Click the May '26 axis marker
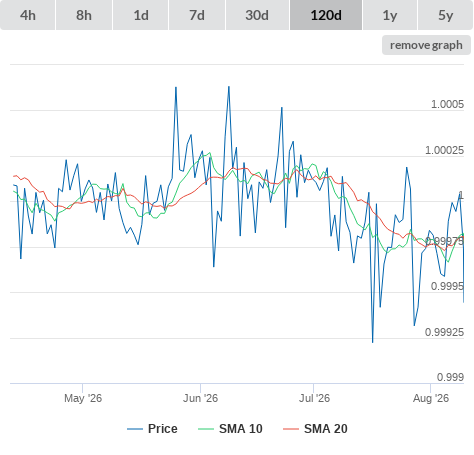 click(x=83, y=398)
